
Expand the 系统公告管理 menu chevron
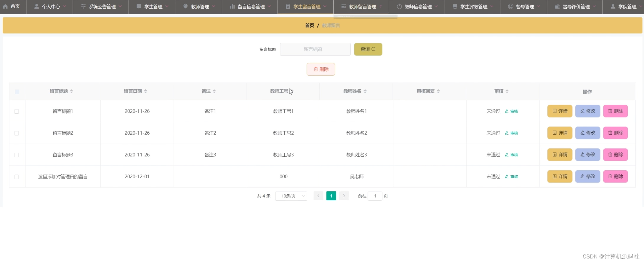120,6
